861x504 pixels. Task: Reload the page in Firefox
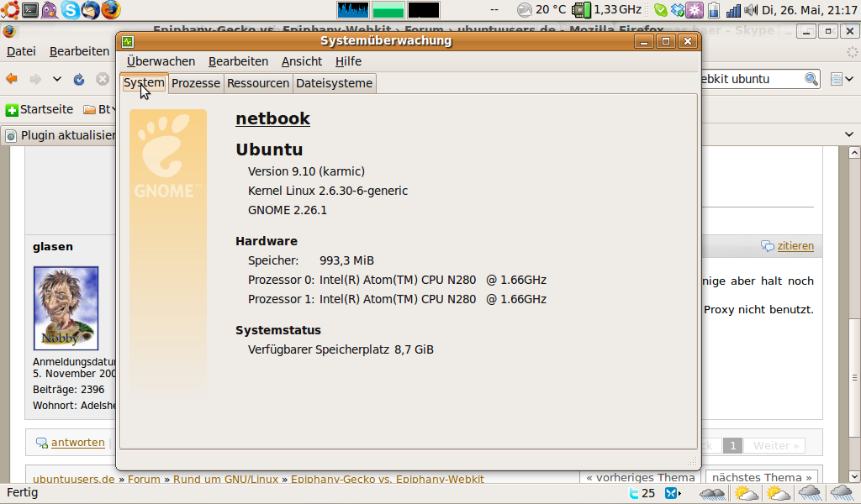click(79, 79)
